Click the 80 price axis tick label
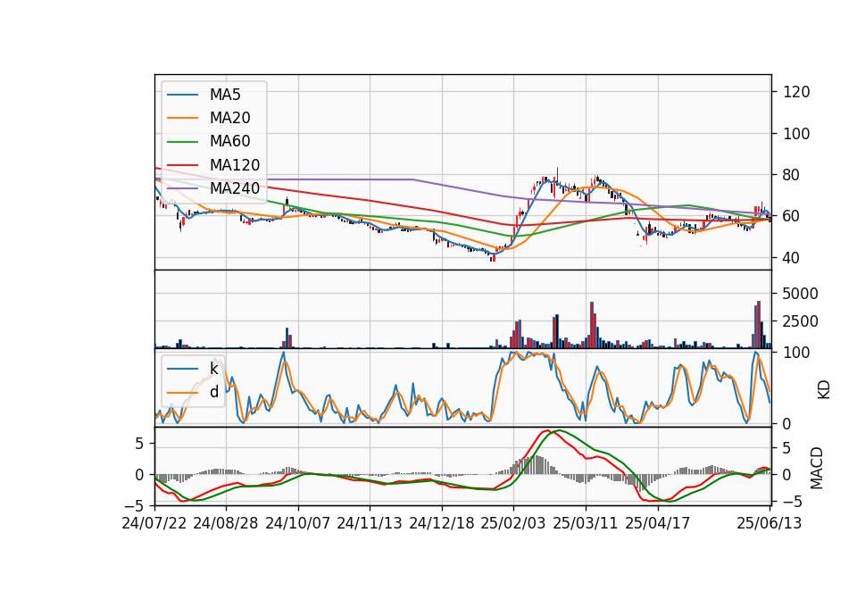The height and width of the screenshot is (616, 857). (x=792, y=175)
